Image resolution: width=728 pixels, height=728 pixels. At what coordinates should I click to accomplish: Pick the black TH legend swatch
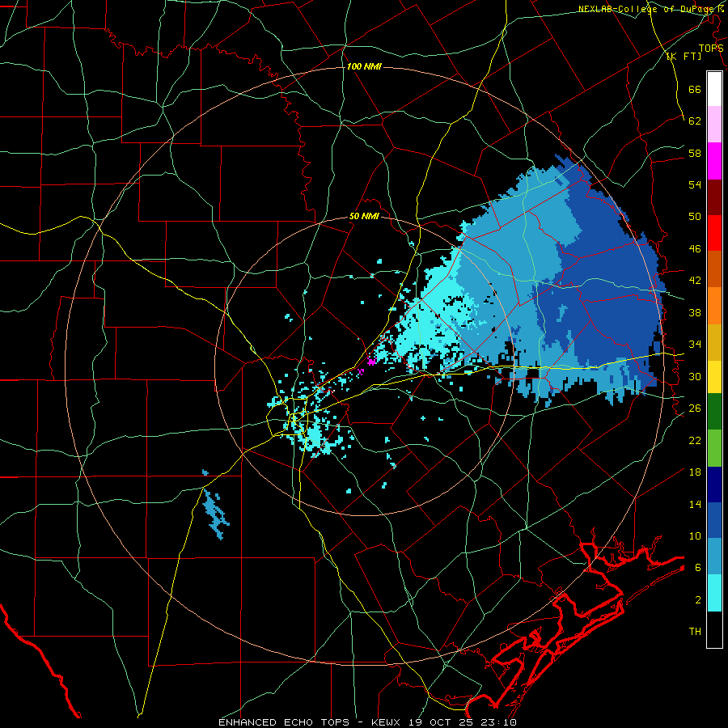(714, 629)
